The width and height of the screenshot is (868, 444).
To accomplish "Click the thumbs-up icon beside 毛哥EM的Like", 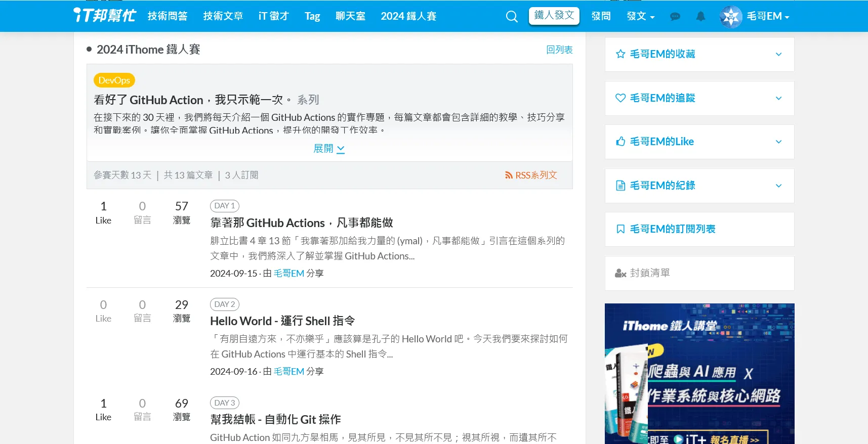I will point(621,142).
